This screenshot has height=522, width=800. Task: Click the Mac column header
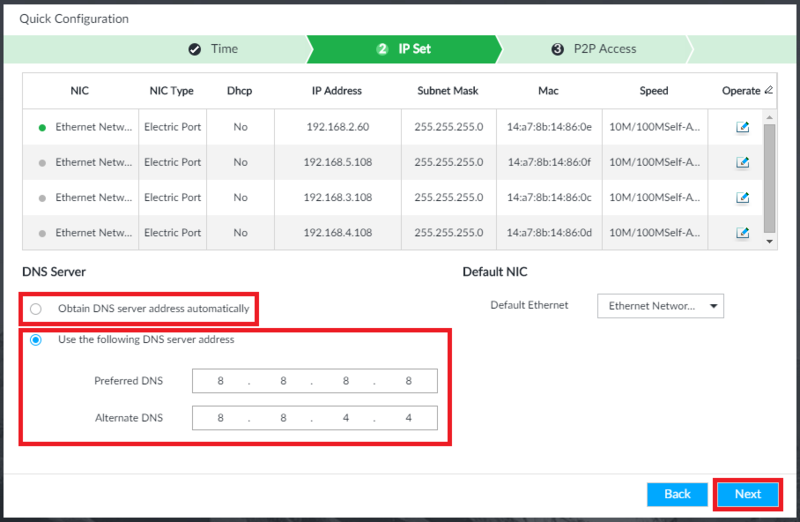tap(548, 91)
